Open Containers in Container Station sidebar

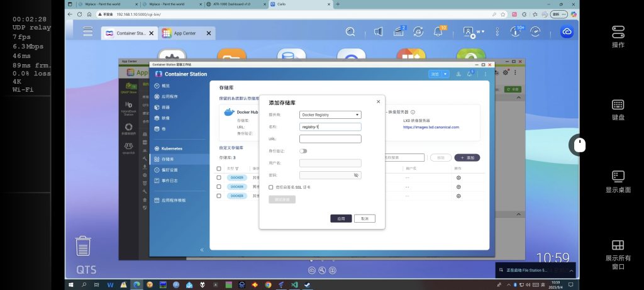pos(162,107)
